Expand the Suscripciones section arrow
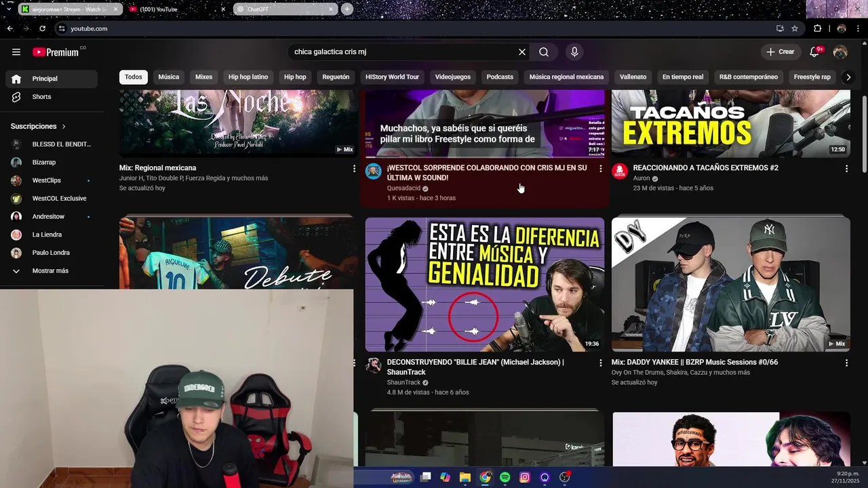Viewport: 868px width, 488px height. point(64,127)
